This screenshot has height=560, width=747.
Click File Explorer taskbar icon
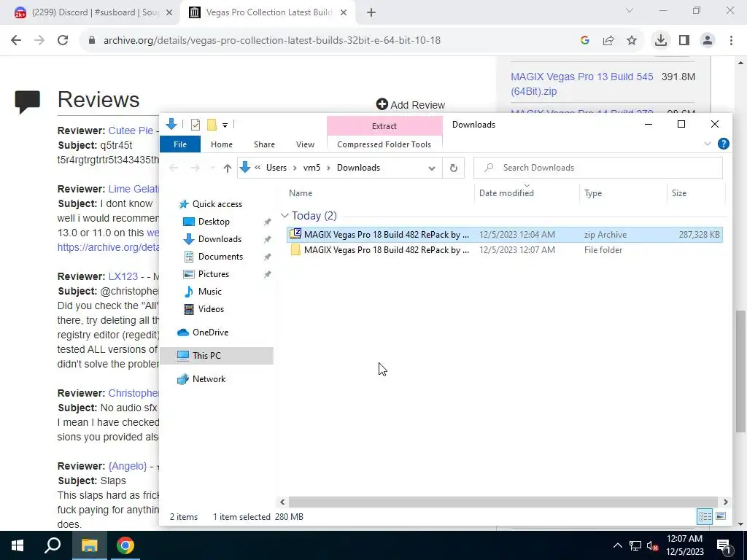tap(90, 545)
